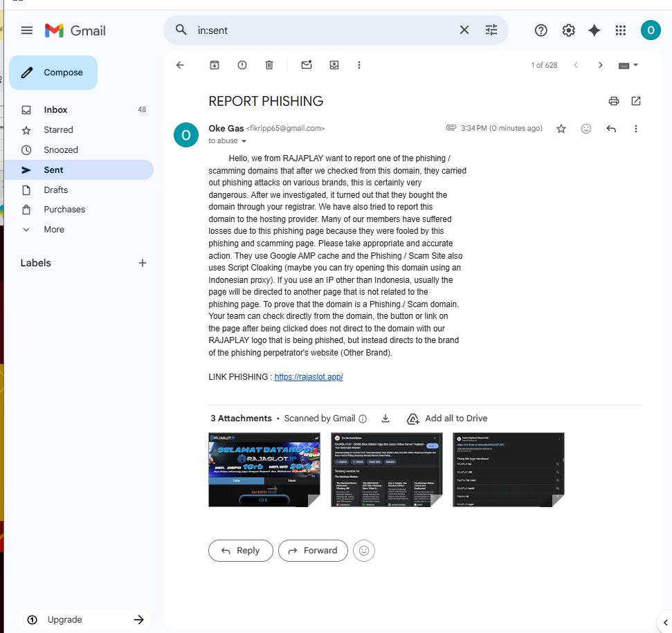Go to the older conversation arrow
Viewport: 672px width, 633px height.
601,65
